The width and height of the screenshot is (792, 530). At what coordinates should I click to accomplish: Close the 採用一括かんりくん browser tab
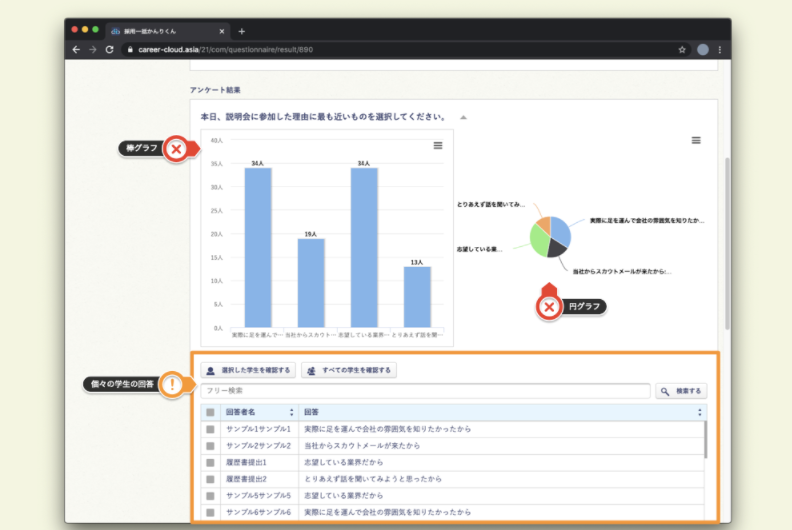(x=221, y=31)
